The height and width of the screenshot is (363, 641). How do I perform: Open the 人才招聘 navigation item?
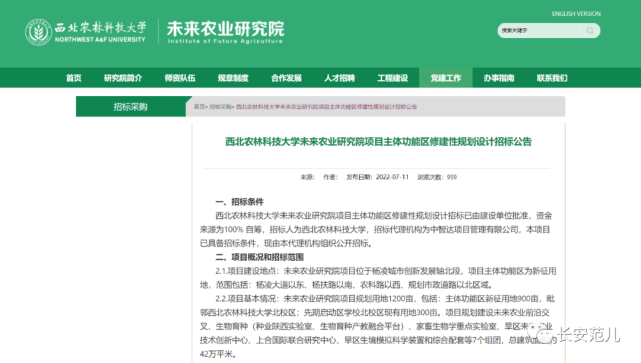coord(339,78)
